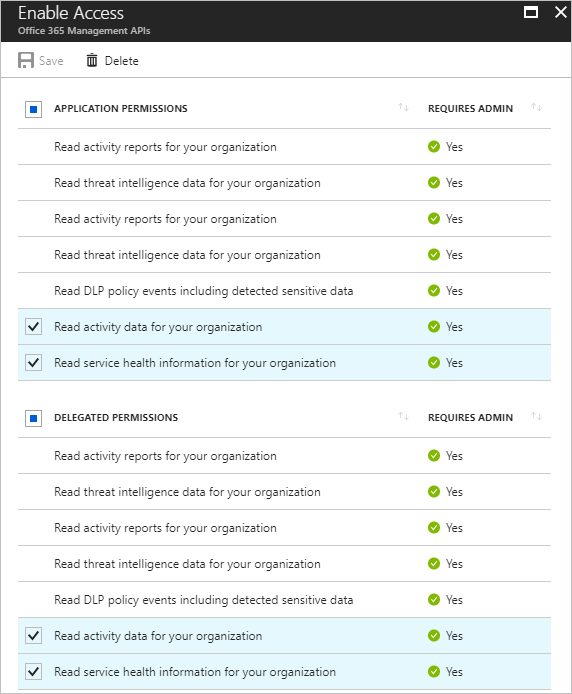Uncheck delegated Read activity data for your organization

tap(34, 636)
